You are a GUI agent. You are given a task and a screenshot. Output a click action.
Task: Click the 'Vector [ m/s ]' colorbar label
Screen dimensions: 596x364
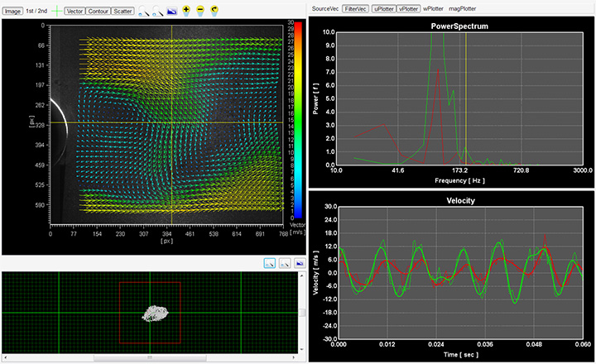(x=298, y=228)
